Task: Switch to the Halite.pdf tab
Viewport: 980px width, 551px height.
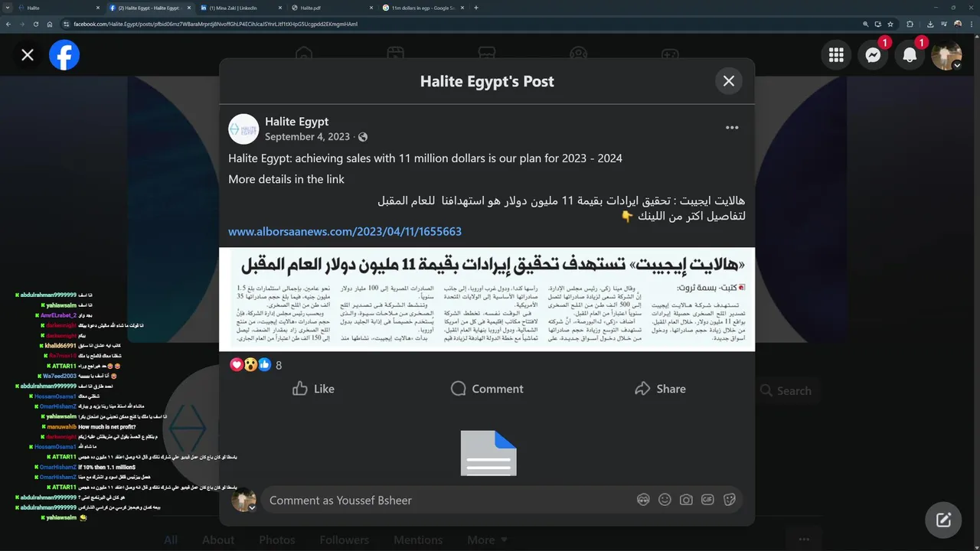Action: 331,8
